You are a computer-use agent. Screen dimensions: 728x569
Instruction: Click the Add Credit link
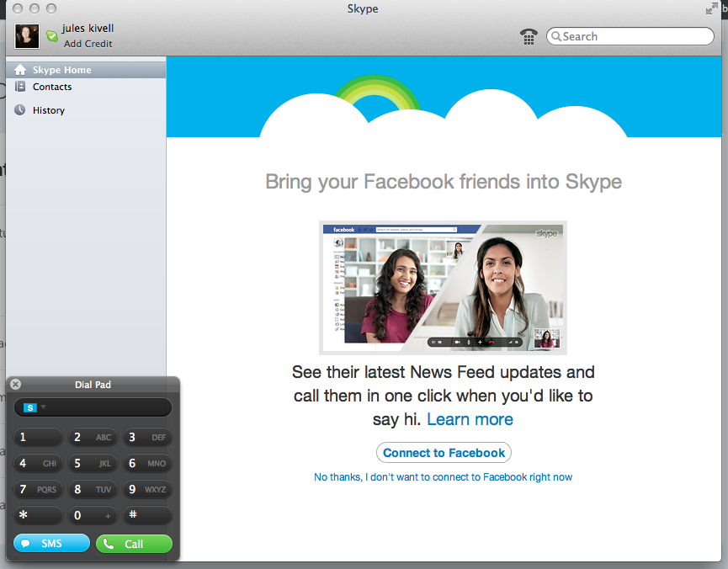click(x=88, y=44)
